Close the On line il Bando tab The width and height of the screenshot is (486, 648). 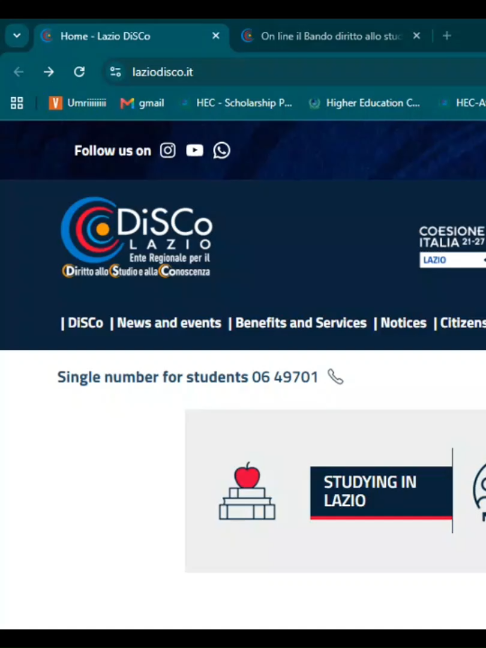pyautogui.click(x=417, y=36)
